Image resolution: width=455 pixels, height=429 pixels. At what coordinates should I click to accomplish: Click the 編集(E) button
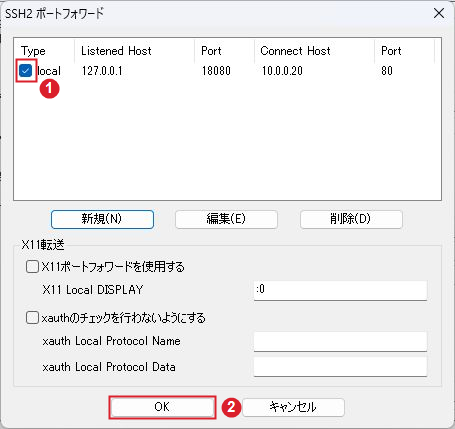coord(226,219)
